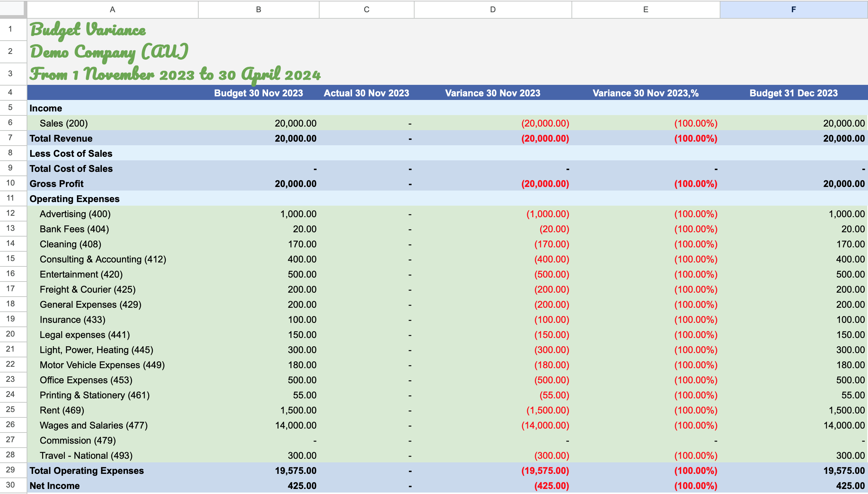The image size is (868, 494).
Task: Click the 'Motor Vehicle Expenses (449)' cell
Action: point(113,365)
